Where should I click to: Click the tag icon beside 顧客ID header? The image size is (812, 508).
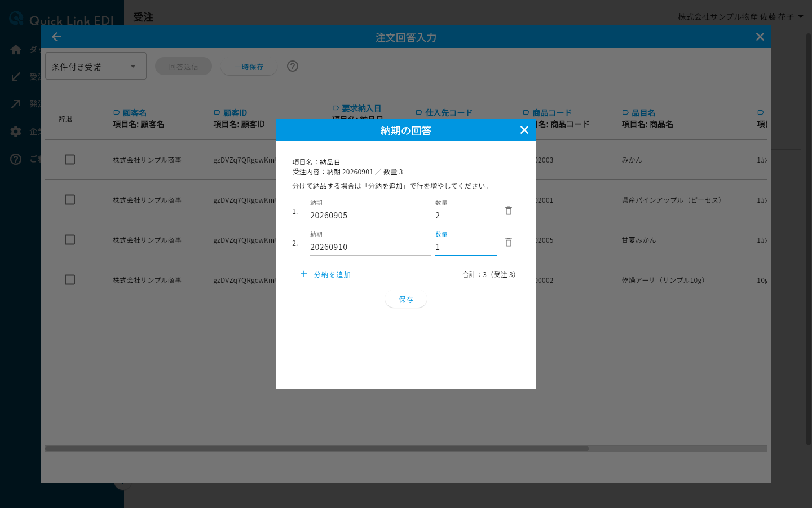coord(217,113)
